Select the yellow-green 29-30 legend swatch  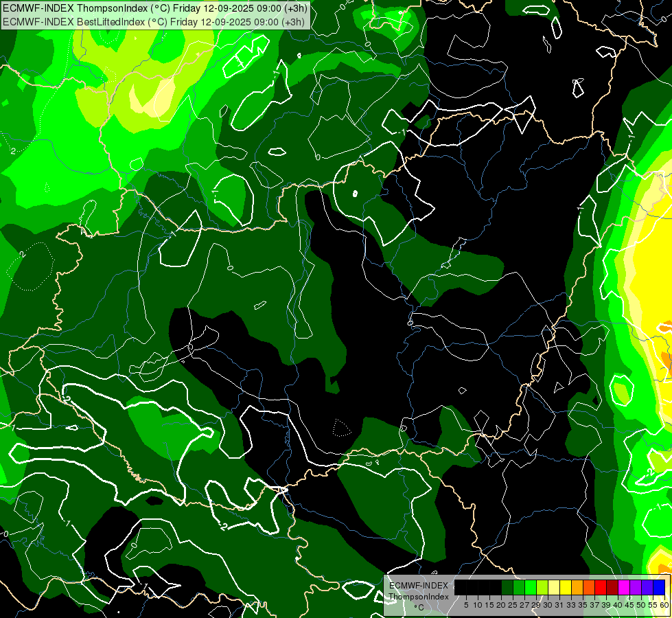pyautogui.click(x=542, y=588)
